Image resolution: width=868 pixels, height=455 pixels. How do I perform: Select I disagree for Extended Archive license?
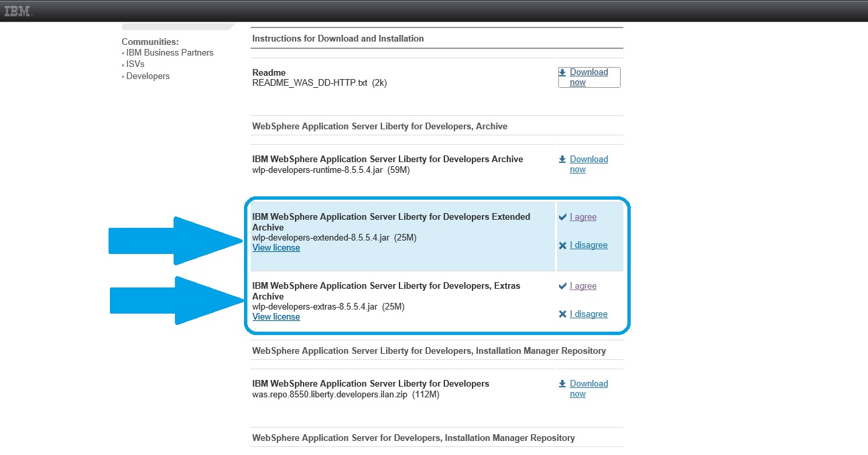coord(588,245)
